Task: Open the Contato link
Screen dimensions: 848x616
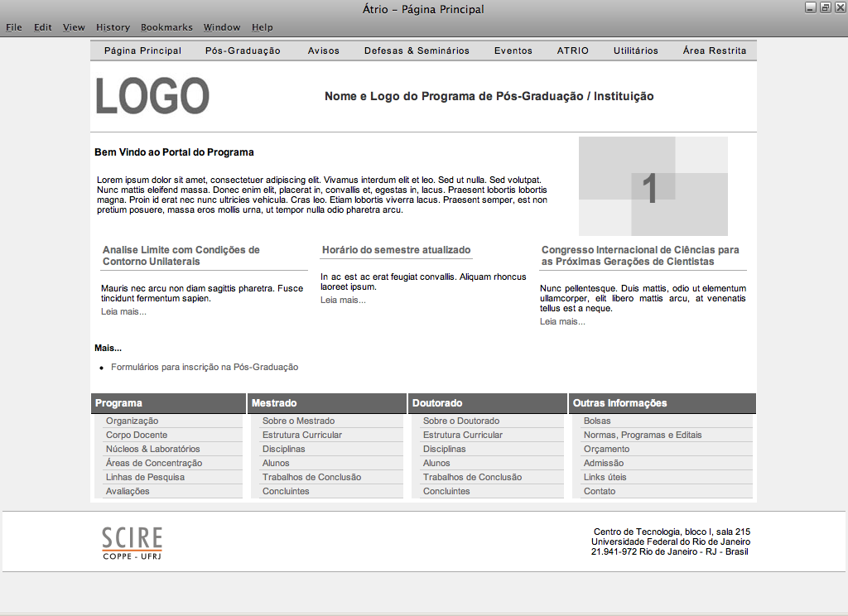Action: tap(600, 491)
